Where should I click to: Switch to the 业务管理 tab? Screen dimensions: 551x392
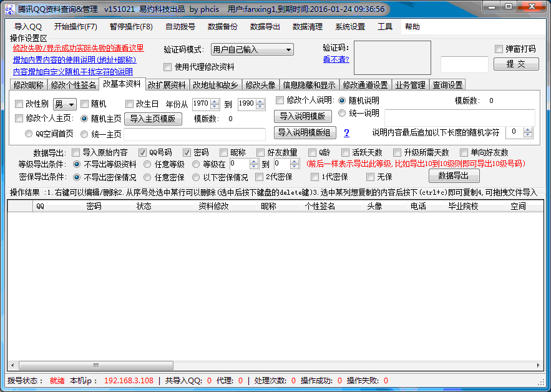[x=410, y=85]
